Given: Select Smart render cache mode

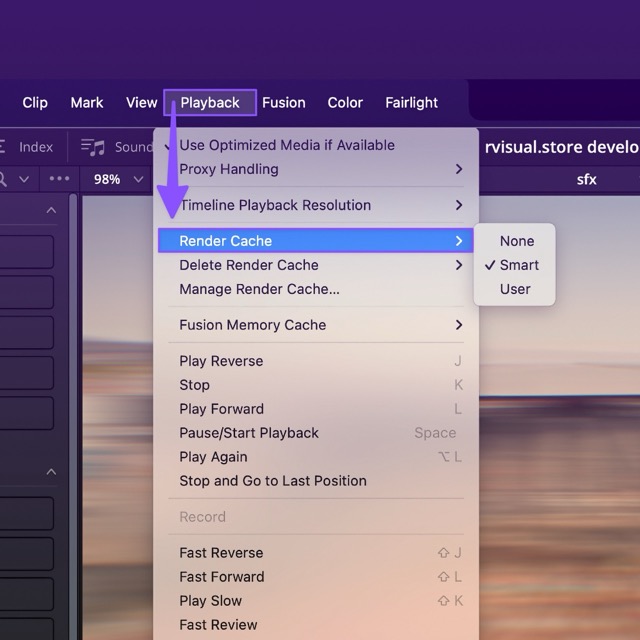Looking at the screenshot, I should [518, 265].
